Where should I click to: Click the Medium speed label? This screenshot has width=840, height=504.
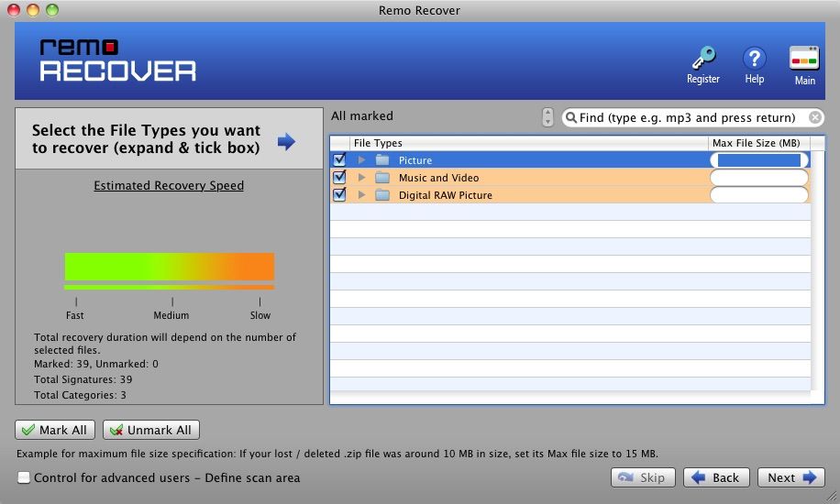[171, 315]
